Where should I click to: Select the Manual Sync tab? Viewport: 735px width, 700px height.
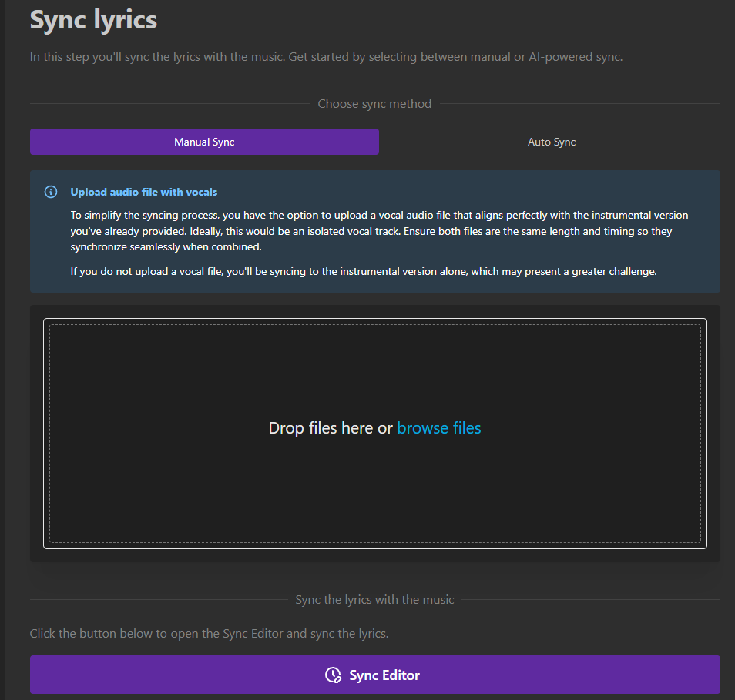[204, 142]
